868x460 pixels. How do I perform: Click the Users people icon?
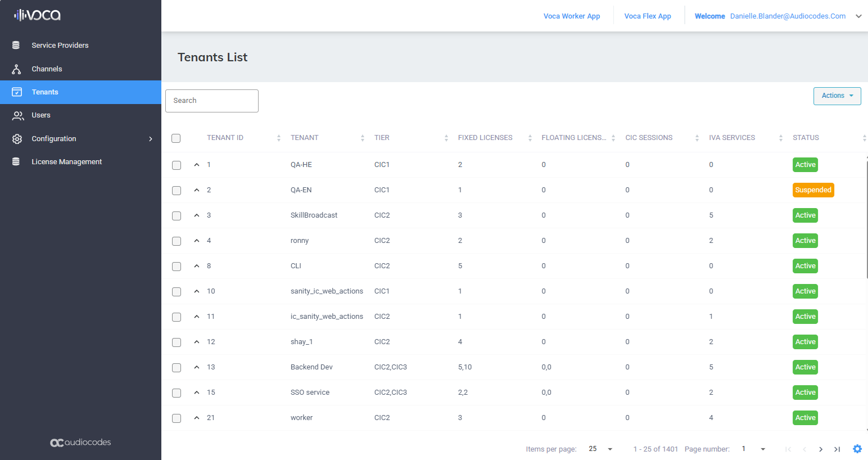coord(18,115)
